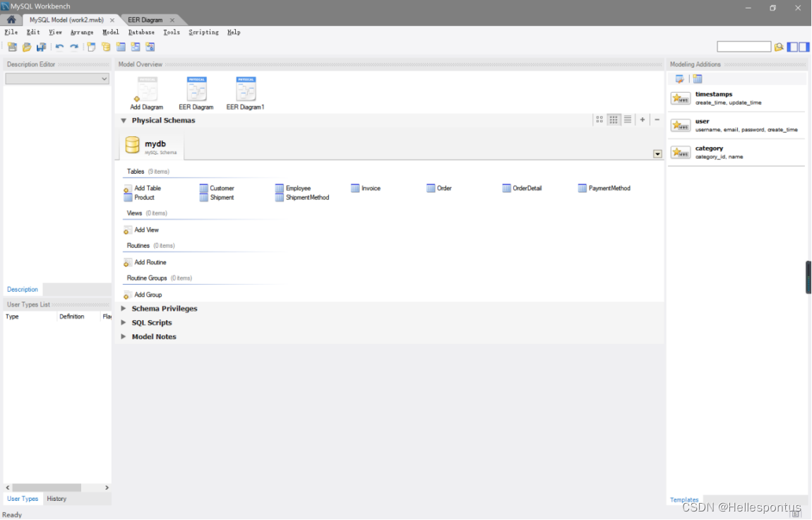
Task: Add a new routine via toolbar icon
Action: tap(150, 47)
